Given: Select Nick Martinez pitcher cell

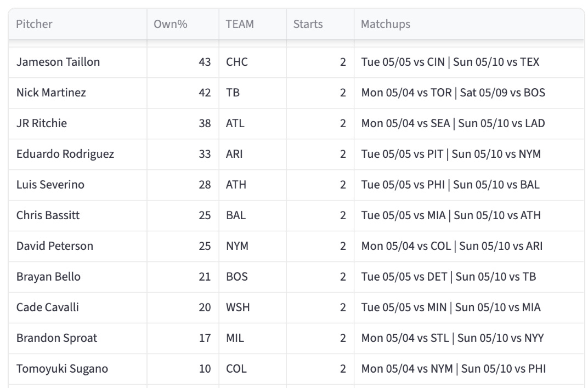Looking at the screenshot, I should click(78, 93).
